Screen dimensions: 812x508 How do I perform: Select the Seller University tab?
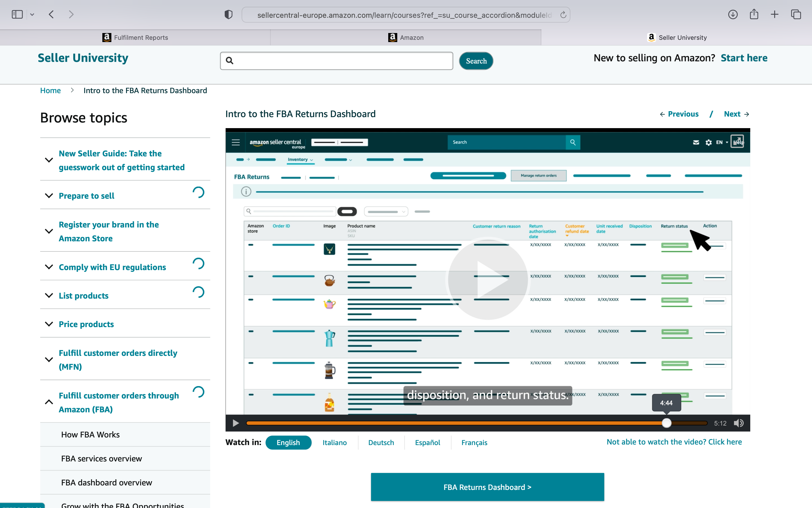pos(676,37)
